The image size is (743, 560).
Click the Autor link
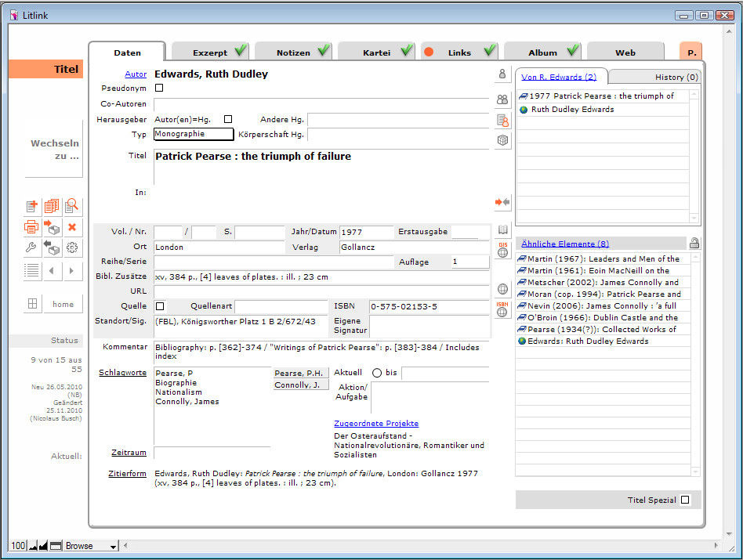coord(136,74)
